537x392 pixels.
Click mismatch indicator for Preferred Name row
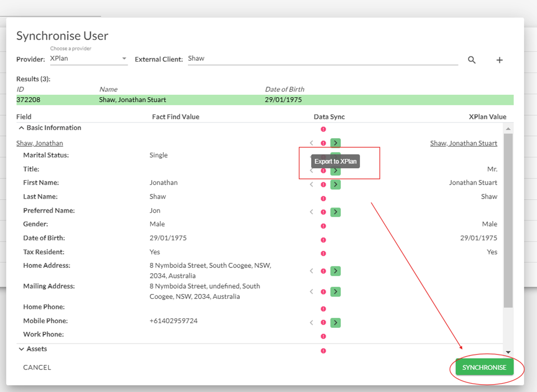tap(323, 212)
